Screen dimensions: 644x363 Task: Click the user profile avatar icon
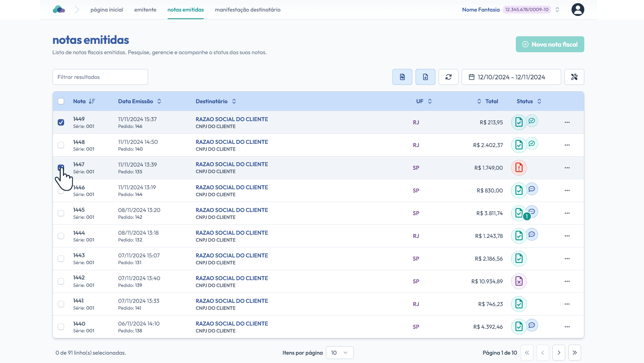[x=578, y=10]
